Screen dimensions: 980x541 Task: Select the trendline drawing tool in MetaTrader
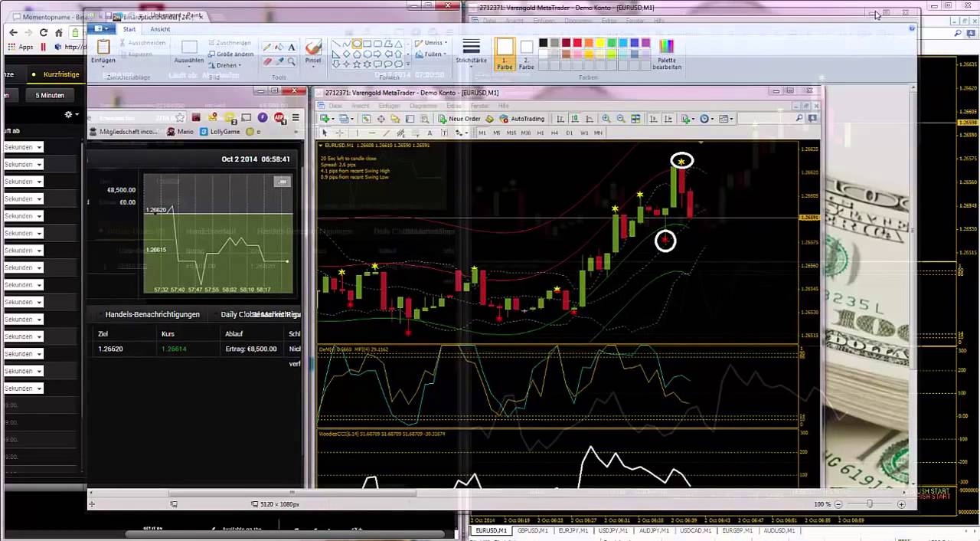(x=386, y=133)
